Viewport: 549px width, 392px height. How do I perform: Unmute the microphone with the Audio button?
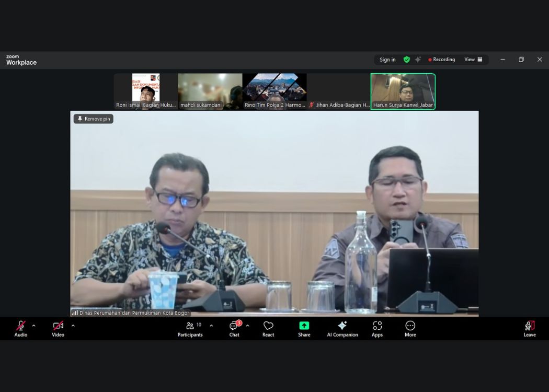coord(21,328)
